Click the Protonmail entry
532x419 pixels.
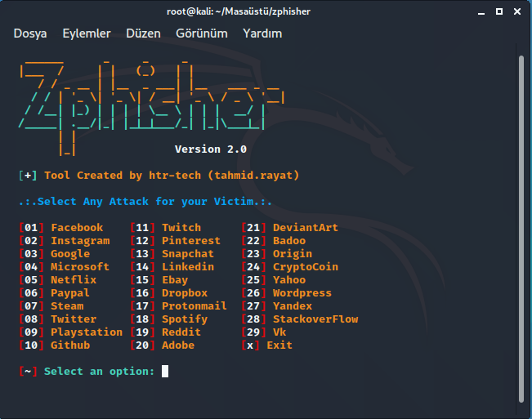(x=194, y=306)
